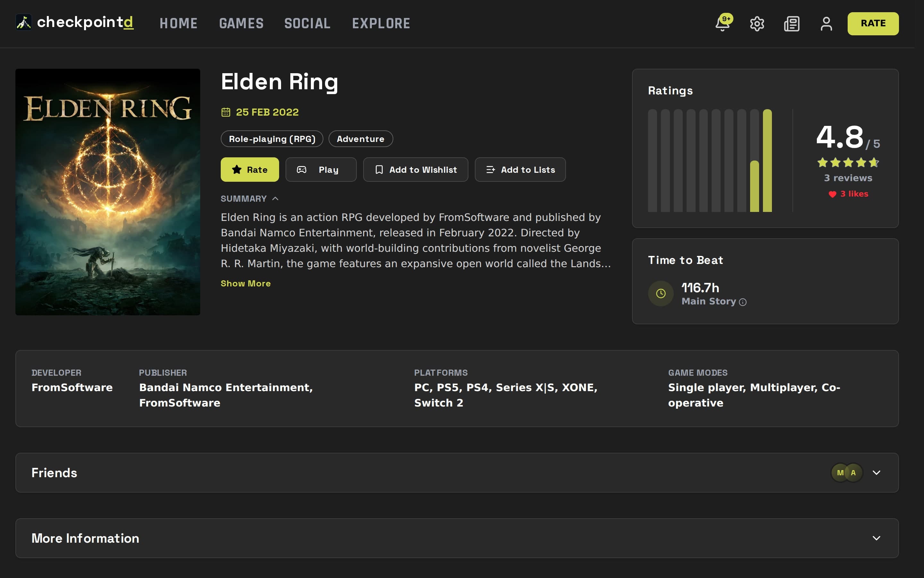Image resolution: width=924 pixels, height=578 pixels.
Task: Click the red heart likes icon
Action: coord(832,194)
